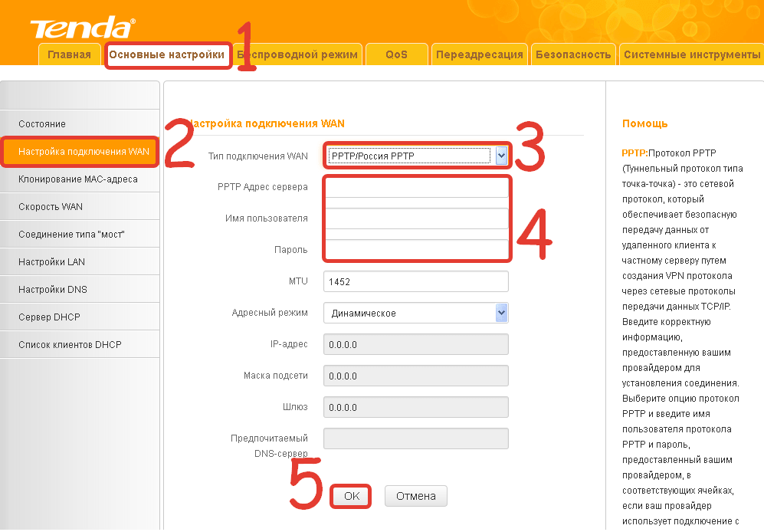Image resolution: width=764 pixels, height=532 pixels.
Task: Select Настройка подключения WAN sidebar item
Action: 83,151
